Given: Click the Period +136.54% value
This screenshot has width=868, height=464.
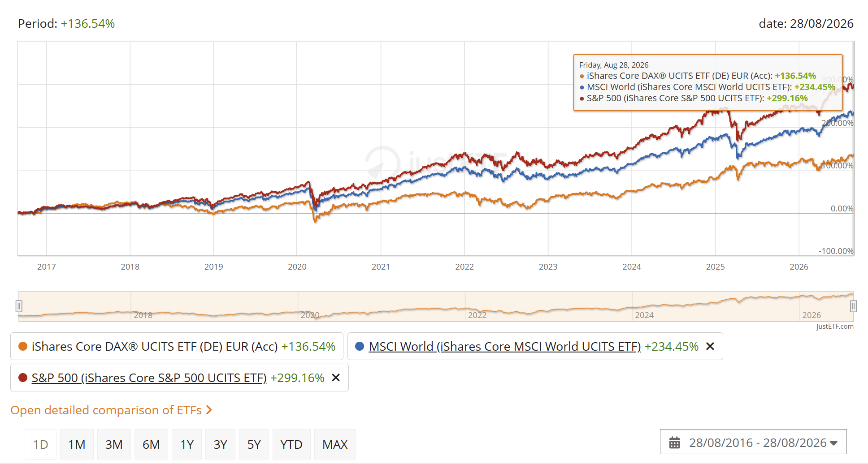Looking at the screenshot, I should point(88,24).
